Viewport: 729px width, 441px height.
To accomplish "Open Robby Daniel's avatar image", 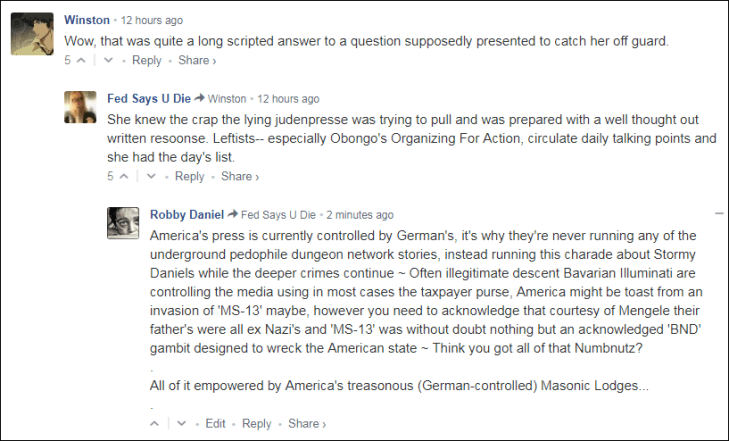I will click(x=123, y=223).
